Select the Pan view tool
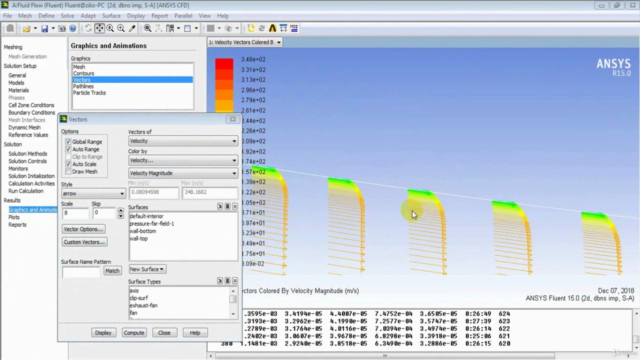The width and height of the screenshot is (640, 360). [99, 28]
